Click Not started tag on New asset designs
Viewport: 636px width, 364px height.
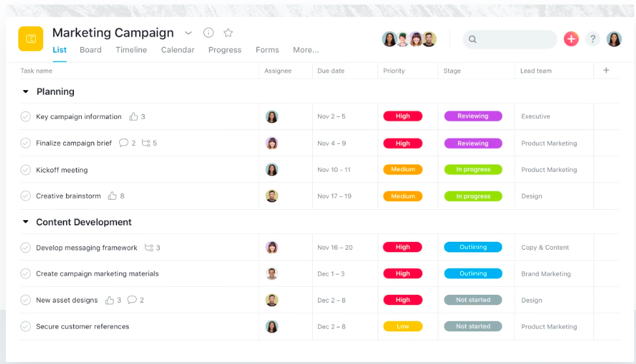coord(473,300)
